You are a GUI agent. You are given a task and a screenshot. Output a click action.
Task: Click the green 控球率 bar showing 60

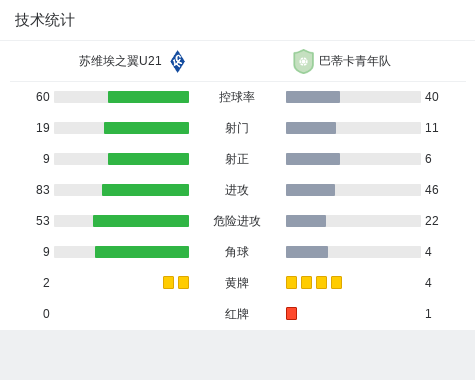pyautogui.click(x=148, y=97)
